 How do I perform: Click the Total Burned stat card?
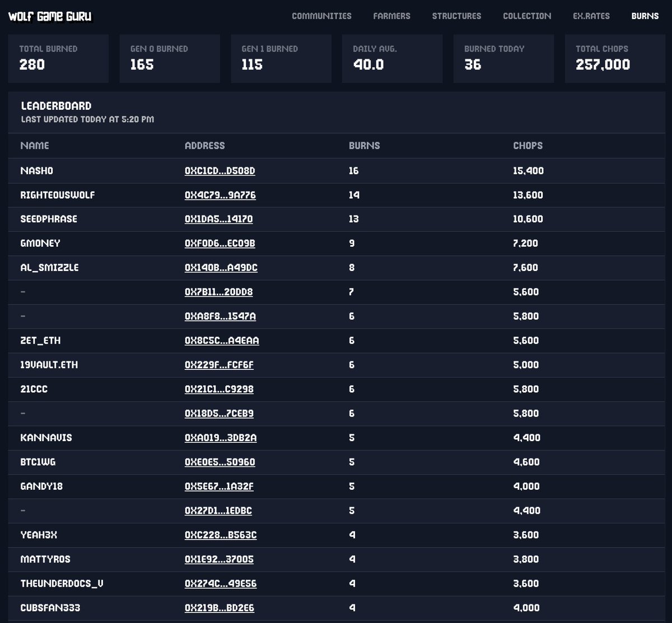(x=58, y=58)
